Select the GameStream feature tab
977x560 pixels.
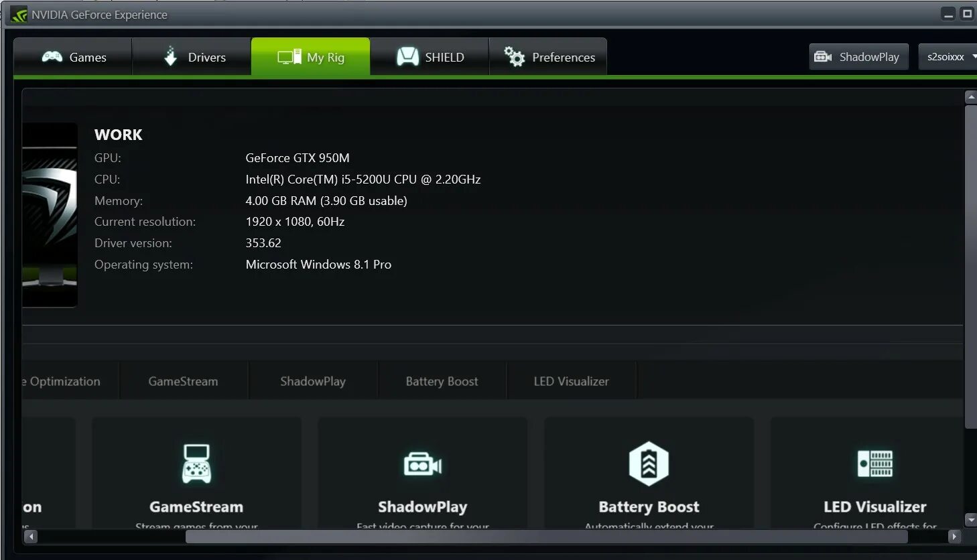[183, 381]
